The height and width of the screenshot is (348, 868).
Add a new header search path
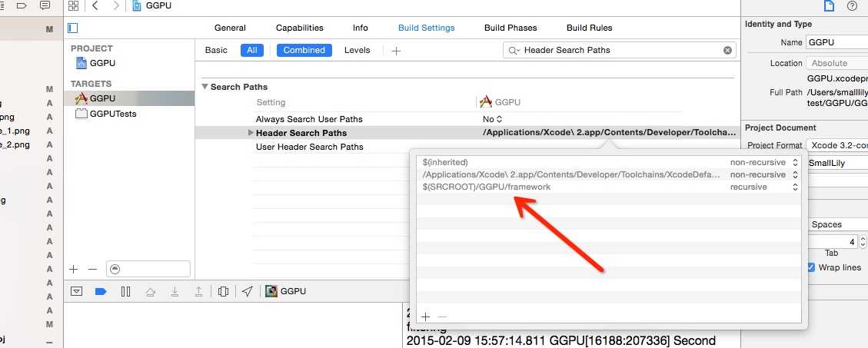click(x=425, y=317)
